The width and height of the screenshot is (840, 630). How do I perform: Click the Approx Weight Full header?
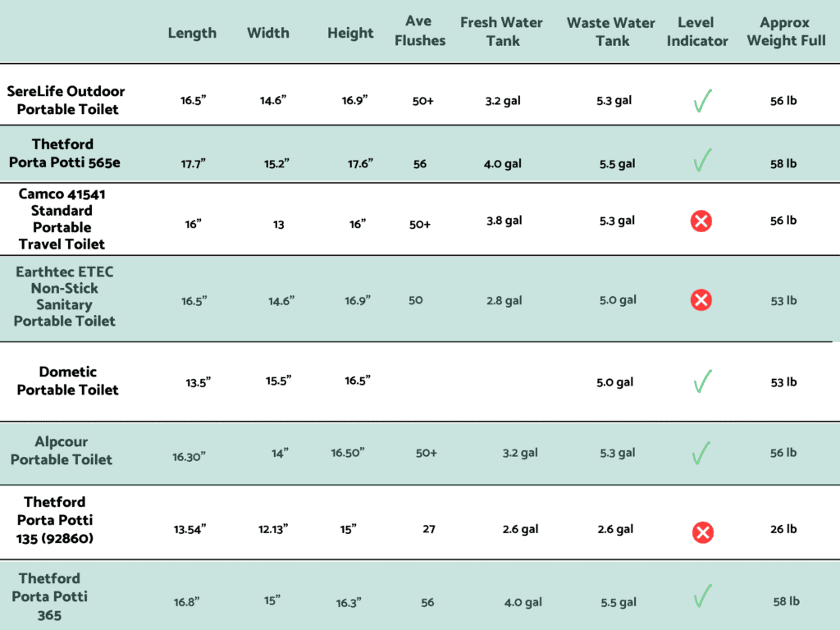pyautogui.click(x=786, y=32)
